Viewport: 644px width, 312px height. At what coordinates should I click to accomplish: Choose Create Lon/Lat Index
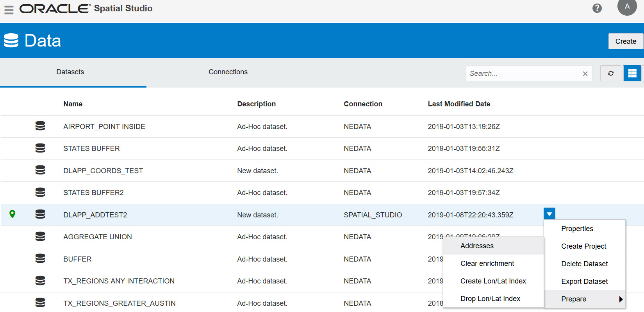tap(493, 281)
